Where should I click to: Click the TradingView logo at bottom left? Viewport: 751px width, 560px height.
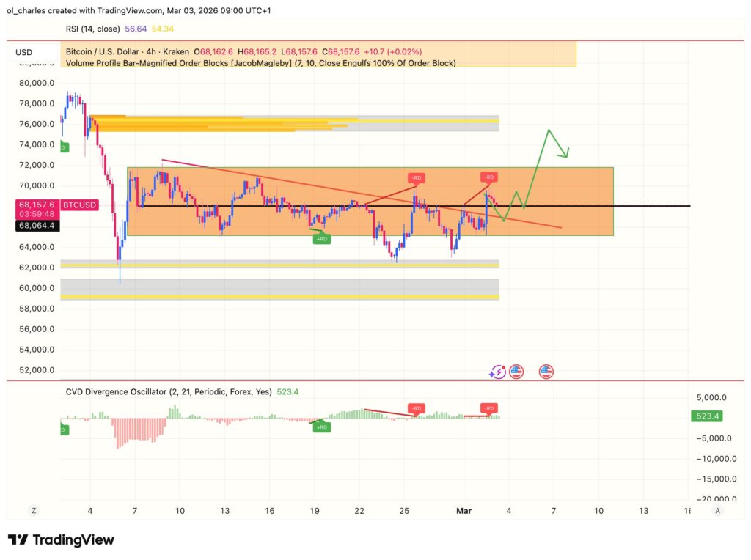click(x=63, y=539)
